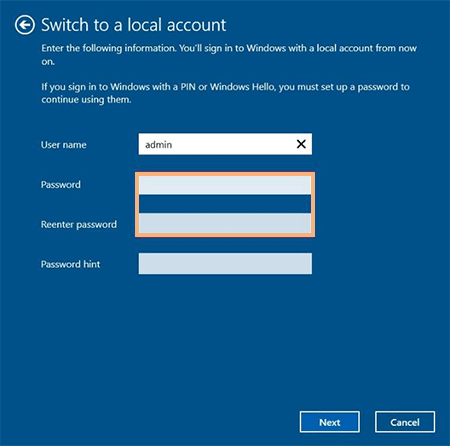
Task: Select the Password input field
Action: pyautogui.click(x=225, y=185)
